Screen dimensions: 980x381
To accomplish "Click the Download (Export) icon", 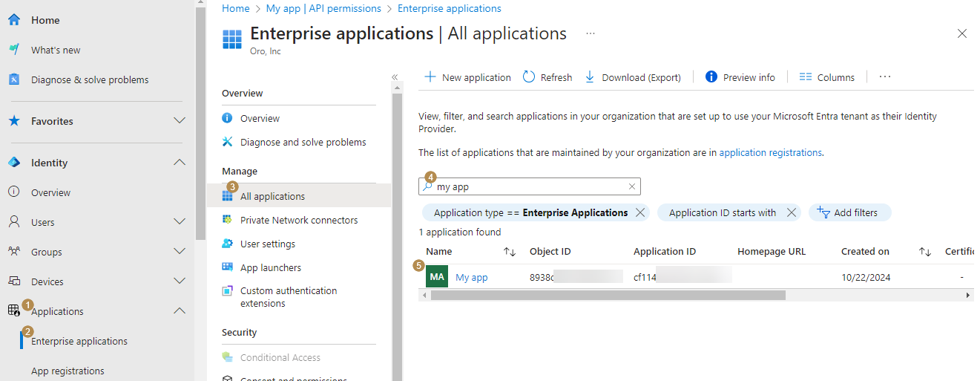I will (x=590, y=77).
